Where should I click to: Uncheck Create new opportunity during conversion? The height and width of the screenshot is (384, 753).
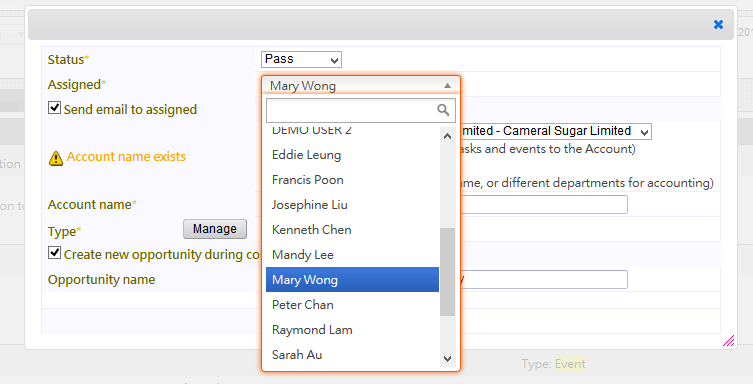pyautogui.click(x=54, y=252)
